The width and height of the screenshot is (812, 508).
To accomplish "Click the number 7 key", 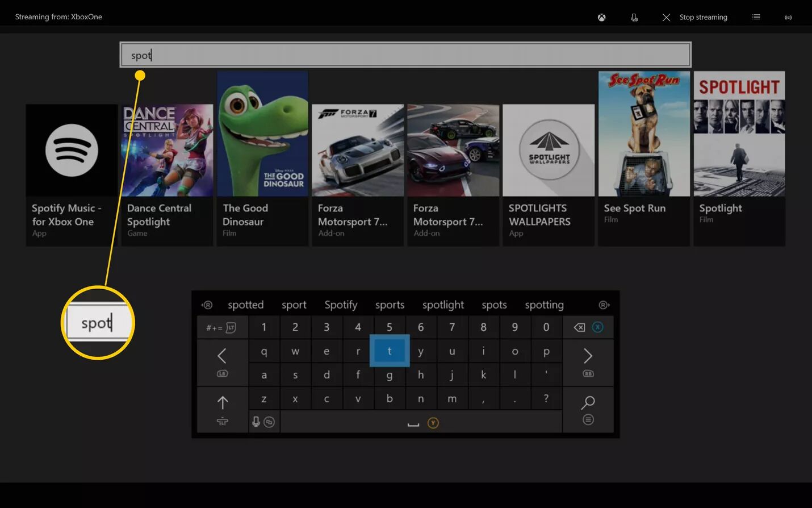I will point(452,327).
